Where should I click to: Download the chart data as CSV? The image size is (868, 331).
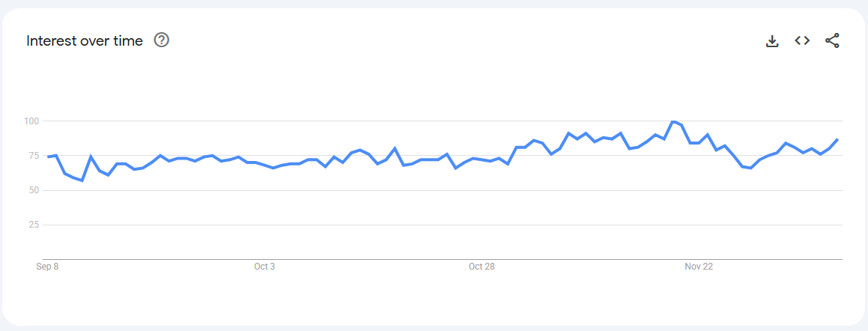(772, 41)
